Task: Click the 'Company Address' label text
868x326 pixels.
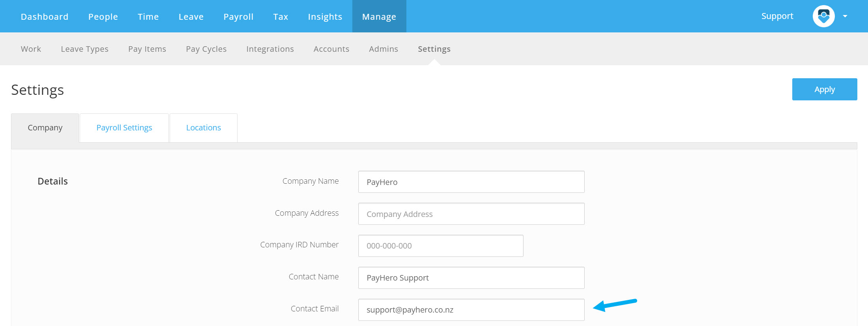Action: [307, 213]
